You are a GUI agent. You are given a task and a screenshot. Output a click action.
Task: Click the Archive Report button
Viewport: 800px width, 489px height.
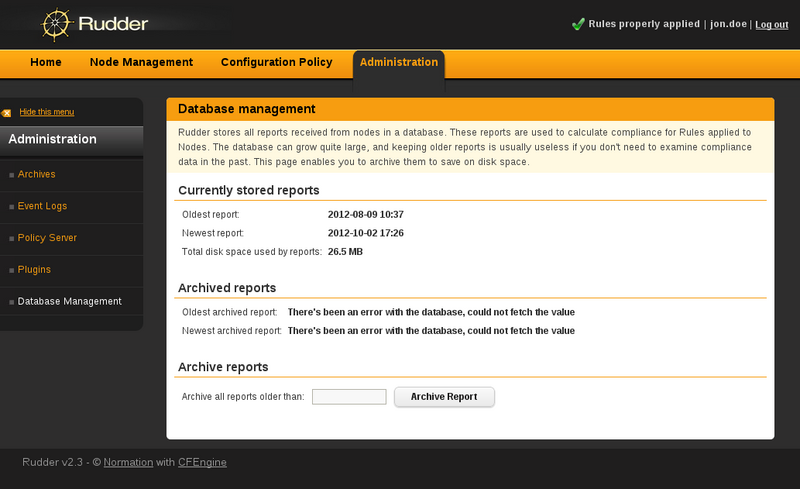pos(444,397)
